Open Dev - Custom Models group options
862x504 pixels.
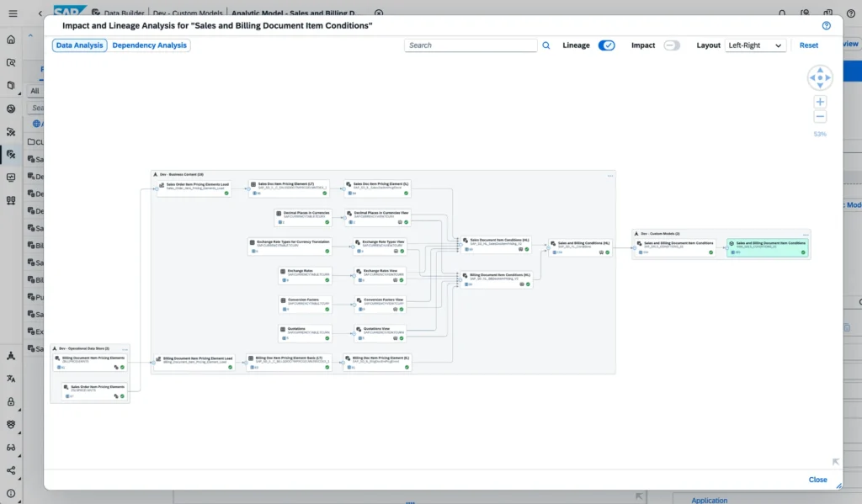806,235
